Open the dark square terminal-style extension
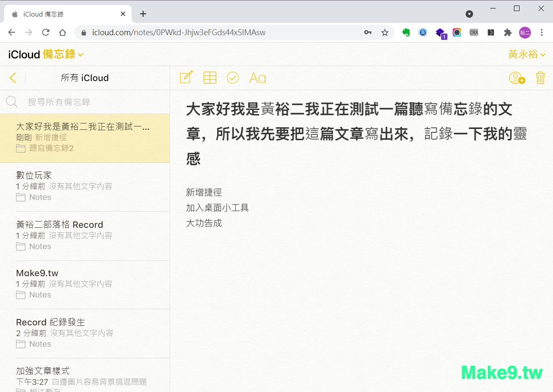 pyautogui.click(x=491, y=32)
